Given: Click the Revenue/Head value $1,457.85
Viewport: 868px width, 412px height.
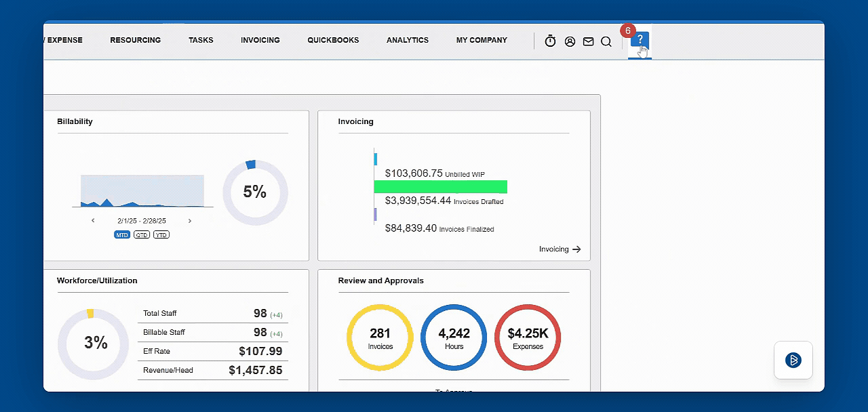Looking at the screenshot, I should pos(256,370).
